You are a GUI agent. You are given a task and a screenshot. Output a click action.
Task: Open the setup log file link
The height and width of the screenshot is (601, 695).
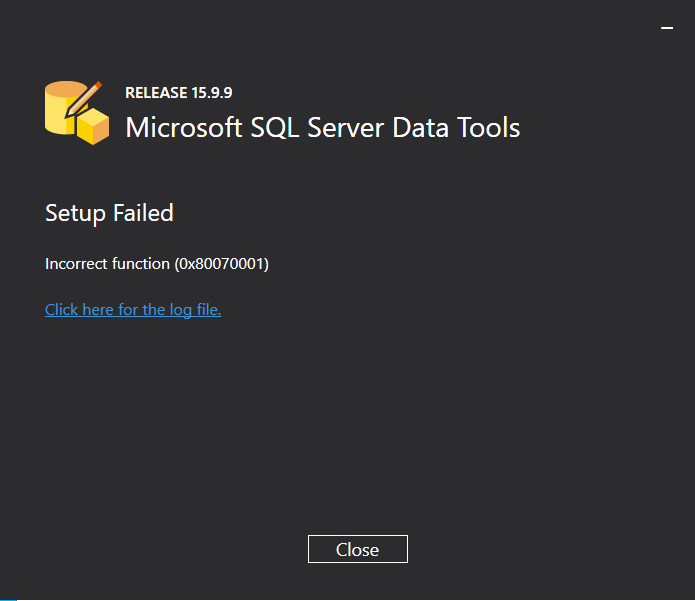[x=133, y=309]
